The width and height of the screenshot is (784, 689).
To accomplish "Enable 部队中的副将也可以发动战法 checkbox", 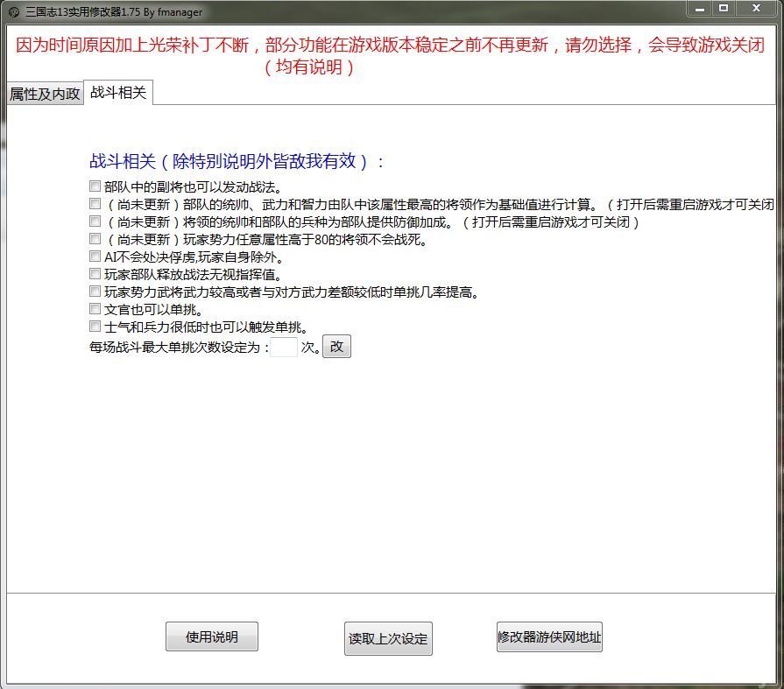I will point(95,186).
